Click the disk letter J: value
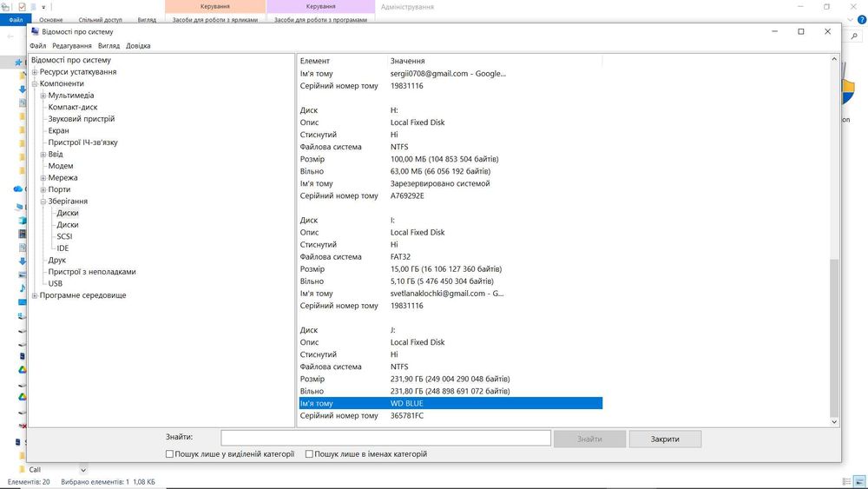Screen dimensions: 868x489 click(x=393, y=331)
